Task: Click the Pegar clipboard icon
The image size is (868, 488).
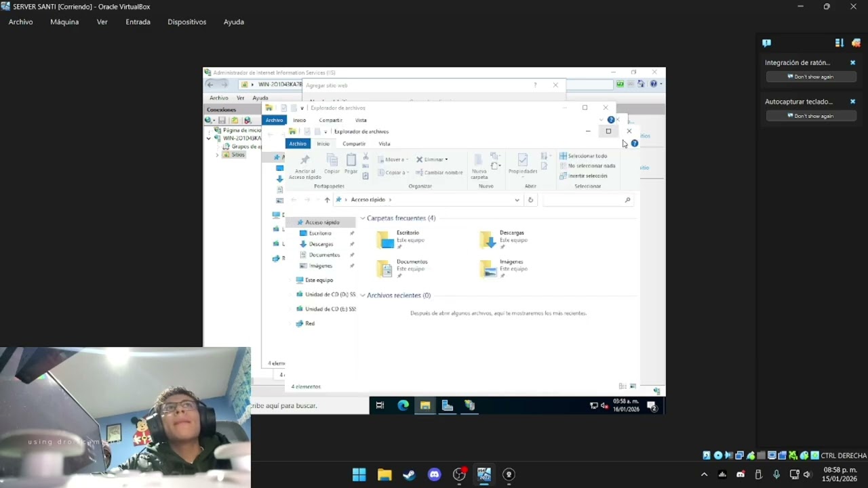Action: [351, 163]
